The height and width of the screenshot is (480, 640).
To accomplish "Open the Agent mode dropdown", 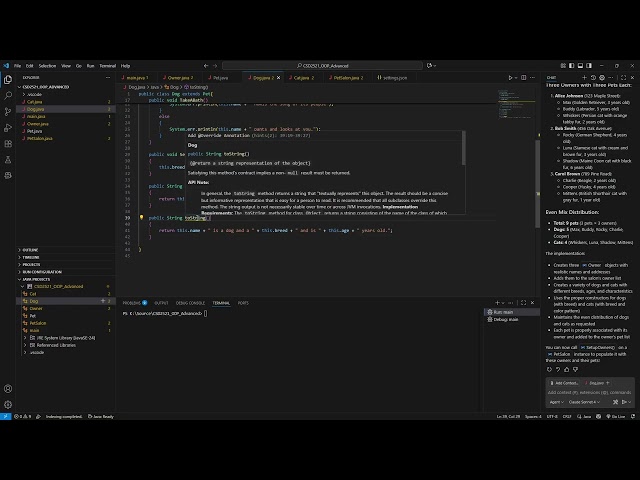I will tap(556, 402).
